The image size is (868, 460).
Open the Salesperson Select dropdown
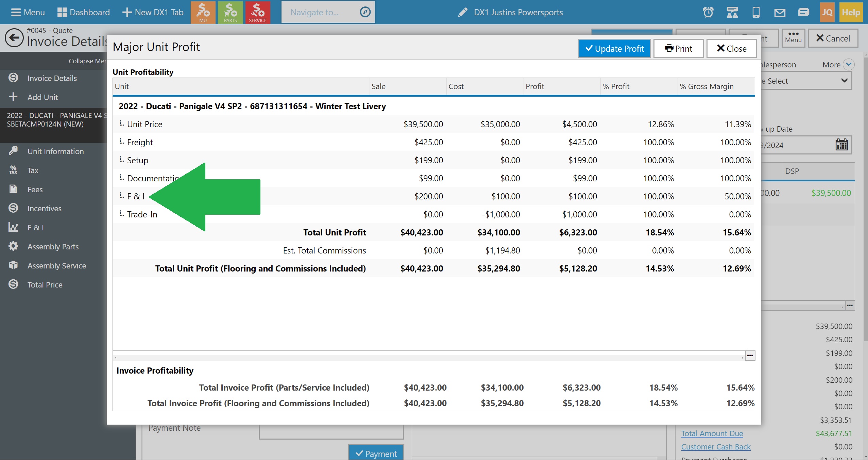806,81
